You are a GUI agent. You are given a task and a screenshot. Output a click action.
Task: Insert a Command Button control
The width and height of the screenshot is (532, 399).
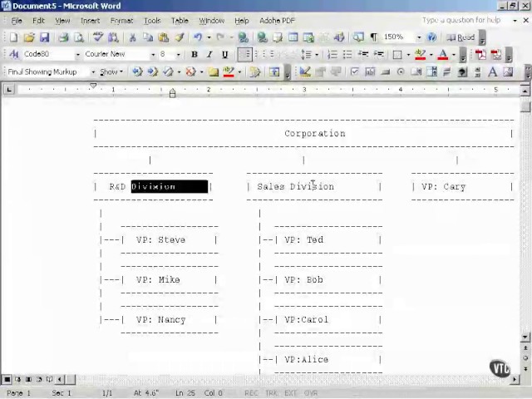(x=386, y=72)
